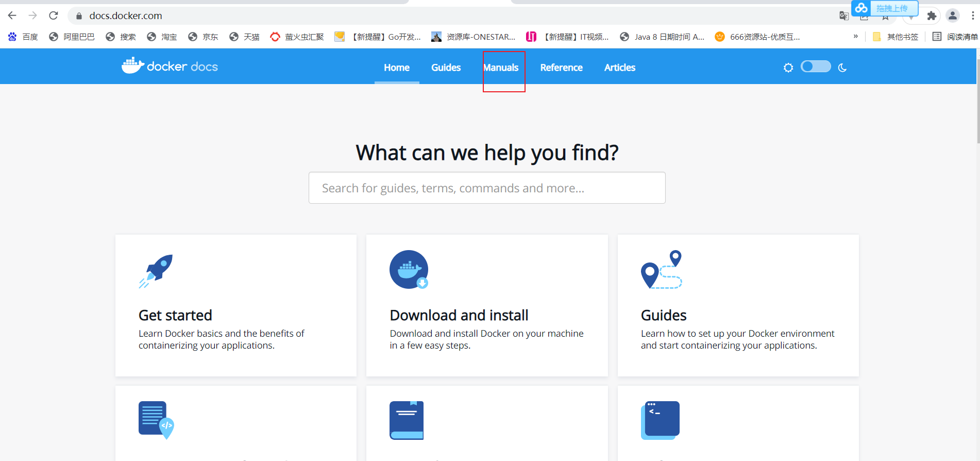Open the Articles nav tab

coord(620,68)
